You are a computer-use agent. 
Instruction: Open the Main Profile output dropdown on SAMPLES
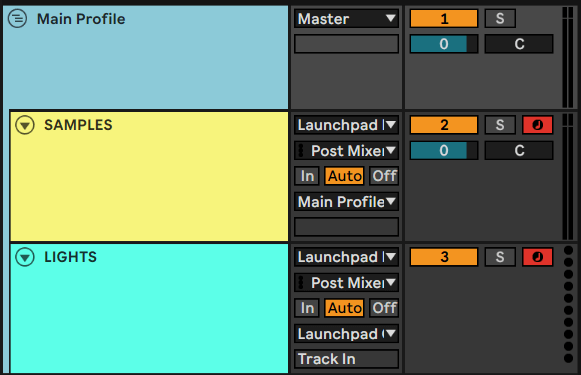click(346, 202)
